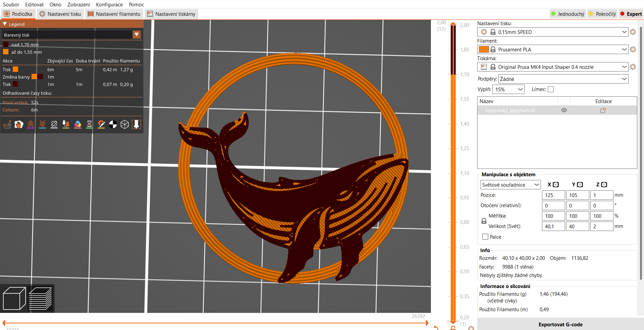Open the Světové souřadnice coordinates dropdown

click(510, 185)
